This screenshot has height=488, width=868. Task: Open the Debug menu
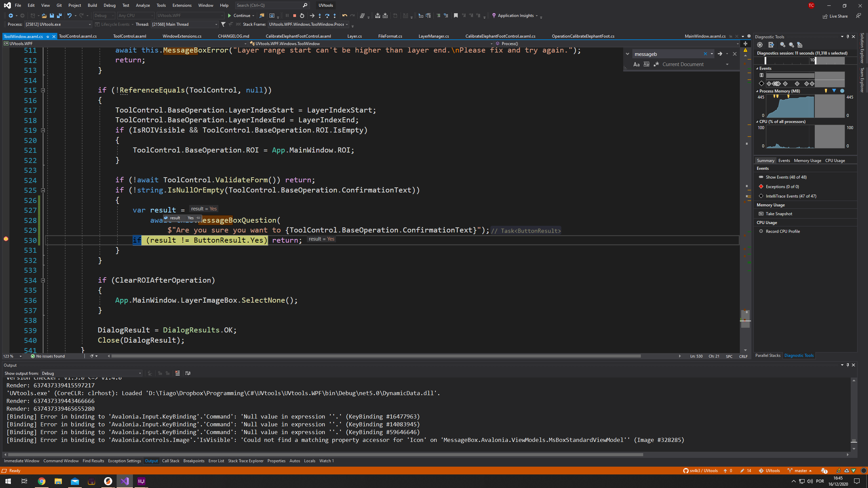[109, 5]
